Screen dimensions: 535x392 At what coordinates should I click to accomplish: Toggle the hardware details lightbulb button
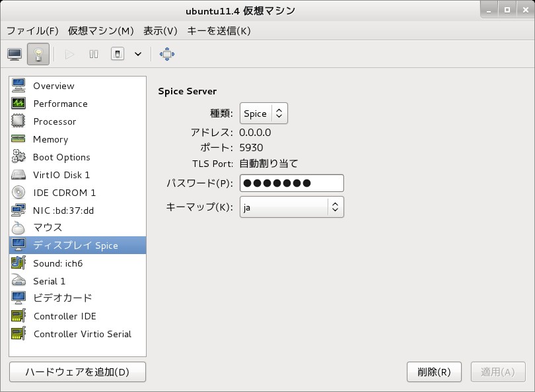click(38, 54)
